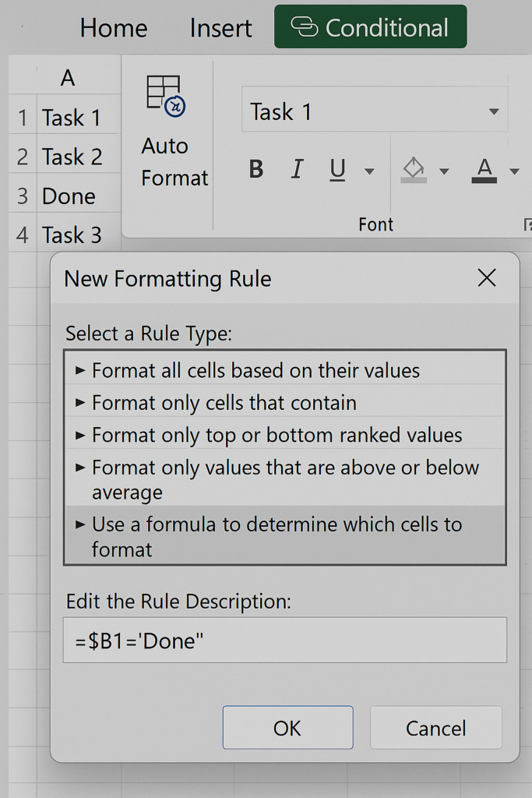Apply the font color letter A
532x798 pixels.
coord(484,169)
